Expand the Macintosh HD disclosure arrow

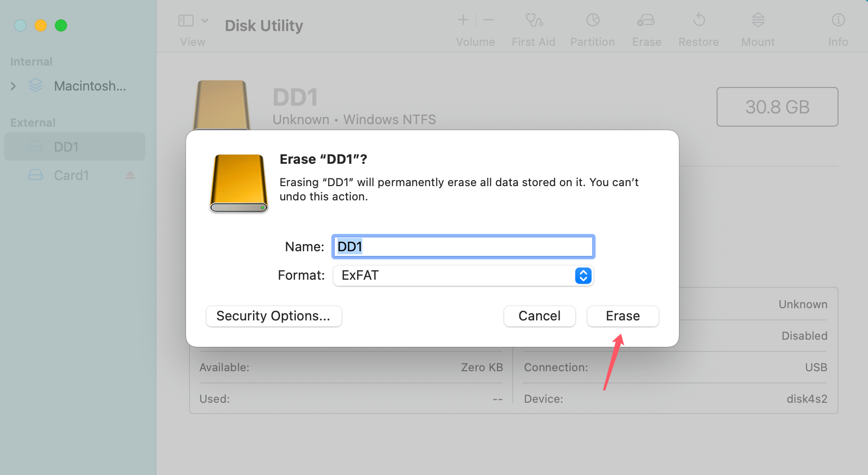coord(13,86)
